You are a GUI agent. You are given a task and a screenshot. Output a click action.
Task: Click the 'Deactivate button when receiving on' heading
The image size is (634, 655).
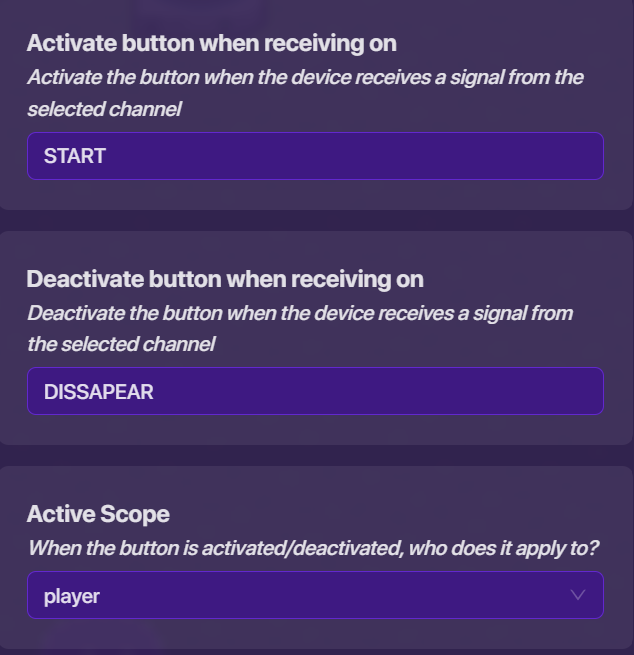click(225, 279)
